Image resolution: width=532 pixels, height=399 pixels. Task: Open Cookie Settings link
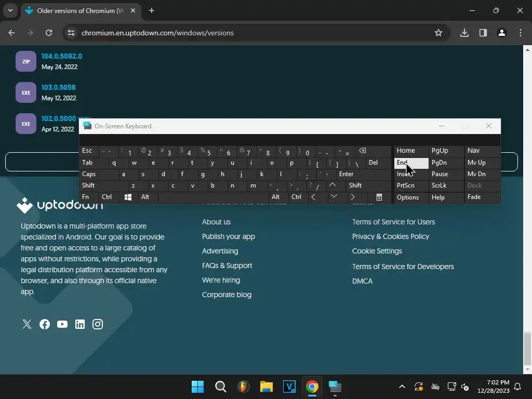[x=377, y=251]
